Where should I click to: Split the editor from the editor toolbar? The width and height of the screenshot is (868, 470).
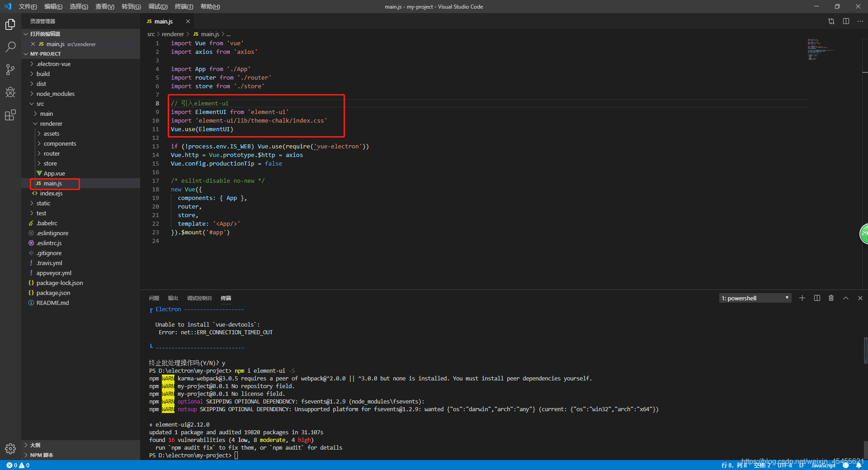point(846,21)
